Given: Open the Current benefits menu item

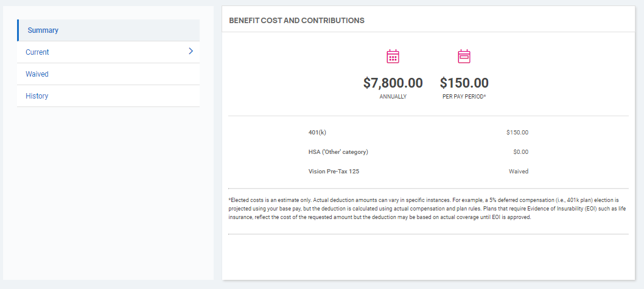Looking at the screenshot, I should click(x=108, y=52).
